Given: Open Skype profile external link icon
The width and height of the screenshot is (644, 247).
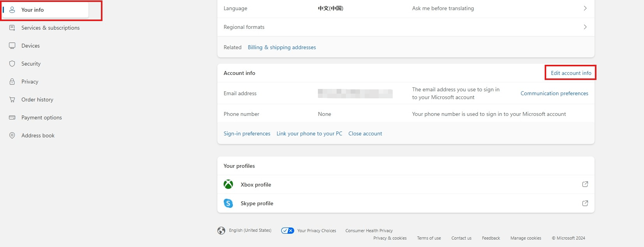Looking at the screenshot, I should (585, 203).
